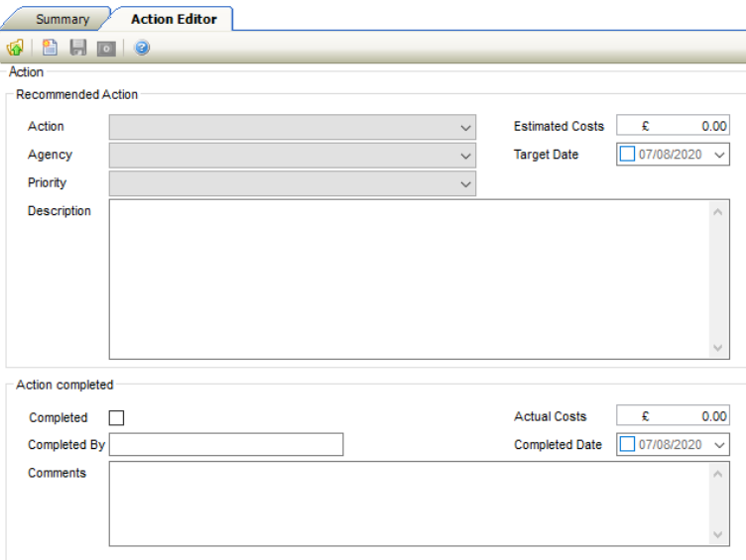Image resolution: width=746 pixels, height=560 pixels.
Task: Click the floppy disk save icon
Action: pos(78,48)
